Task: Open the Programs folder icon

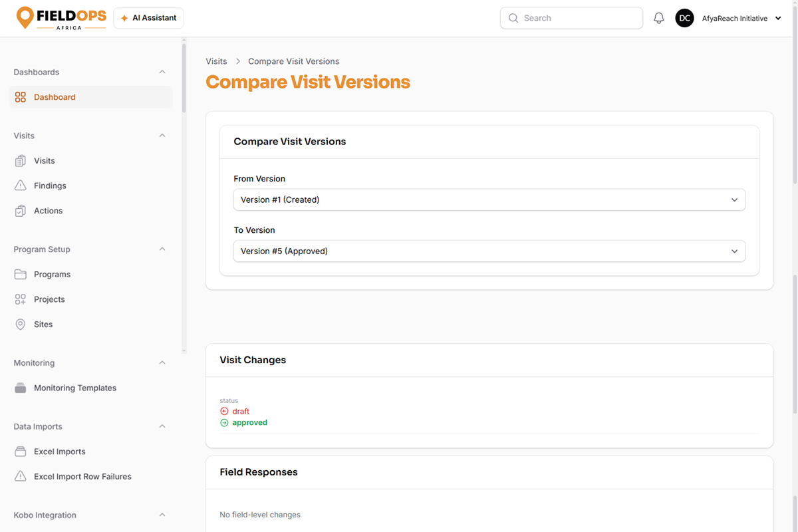Action: [x=21, y=275]
